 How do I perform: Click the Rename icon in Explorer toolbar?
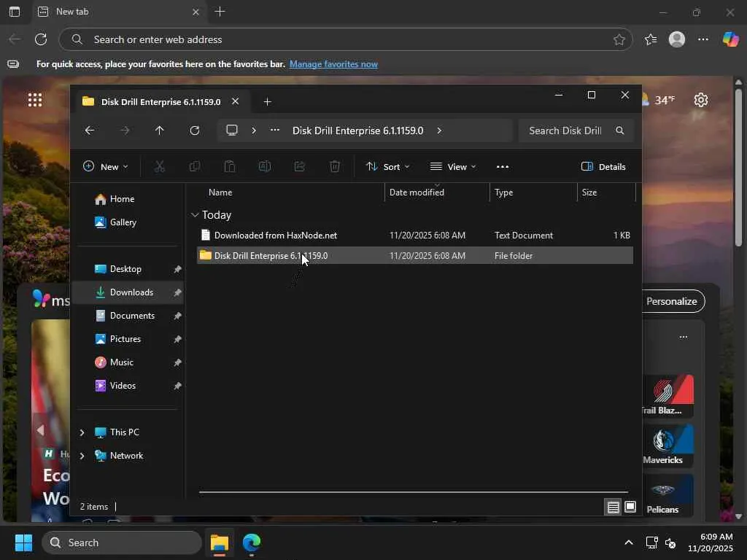pyautogui.click(x=264, y=167)
